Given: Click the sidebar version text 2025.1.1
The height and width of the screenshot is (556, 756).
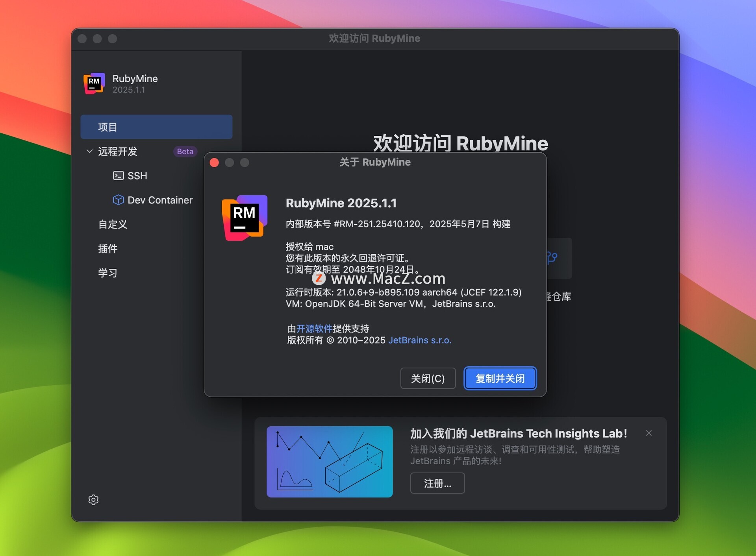Looking at the screenshot, I should [x=129, y=90].
